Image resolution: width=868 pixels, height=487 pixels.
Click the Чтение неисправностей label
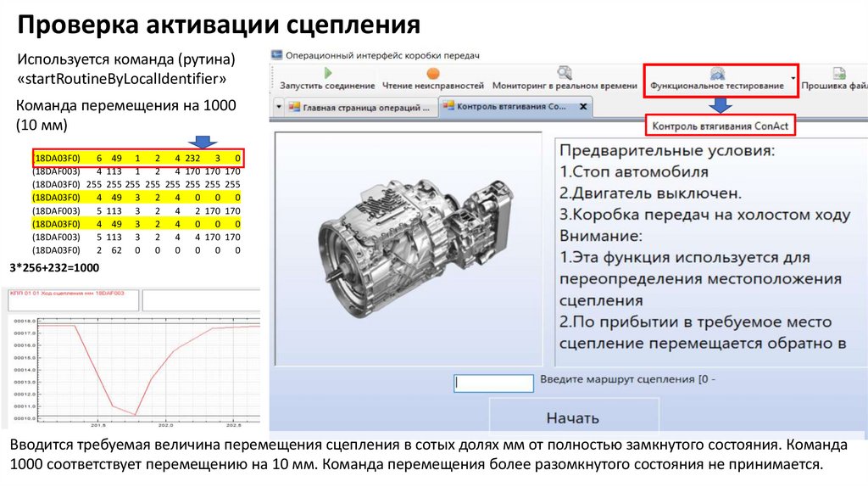pos(433,86)
